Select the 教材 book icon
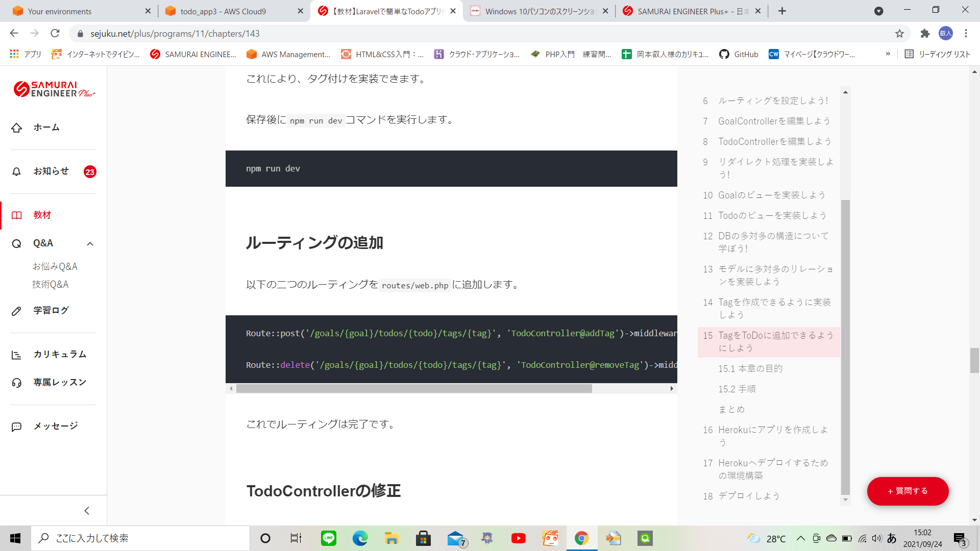Screen dimensions: 980x551 tap(17, 215)
